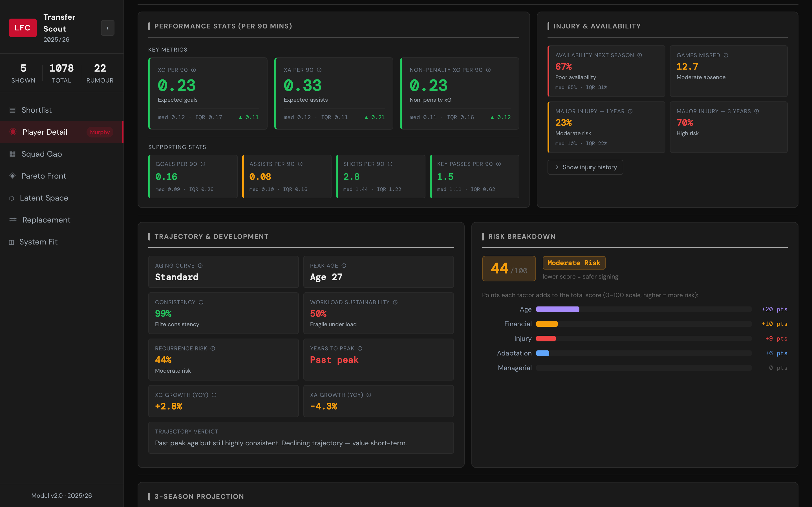Click info icon next to XG Per 90
The height and width of the screenshot is (507, 812).
coord(194,70)
